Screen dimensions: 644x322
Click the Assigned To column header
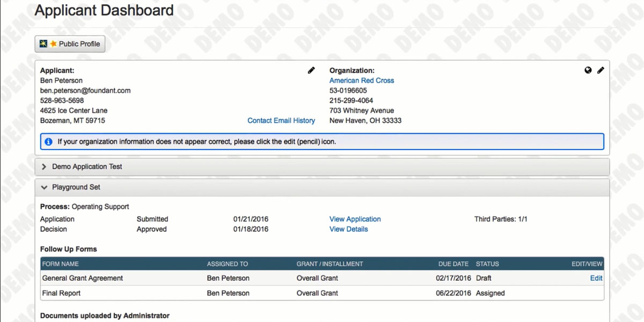click(228, 264)
